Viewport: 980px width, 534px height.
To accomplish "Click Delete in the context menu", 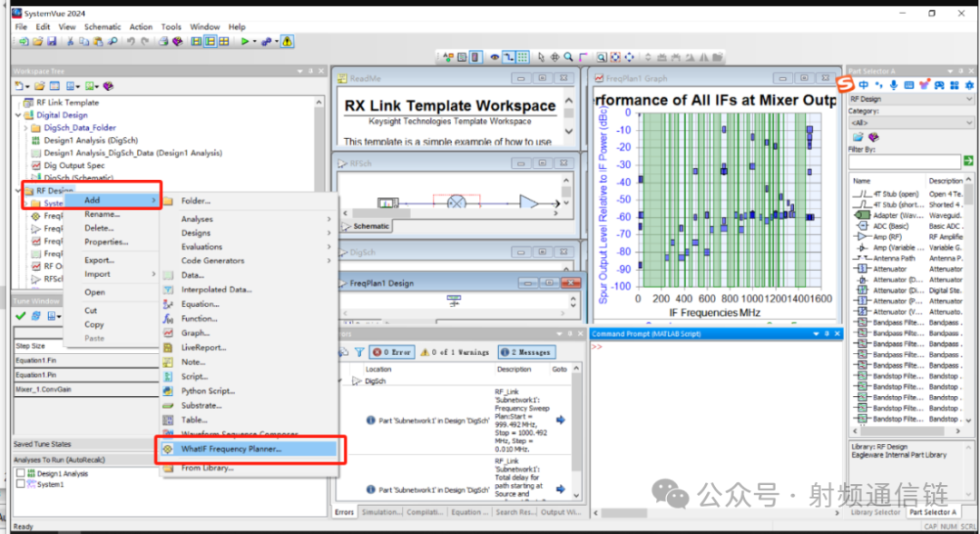I will pos(100,228).
